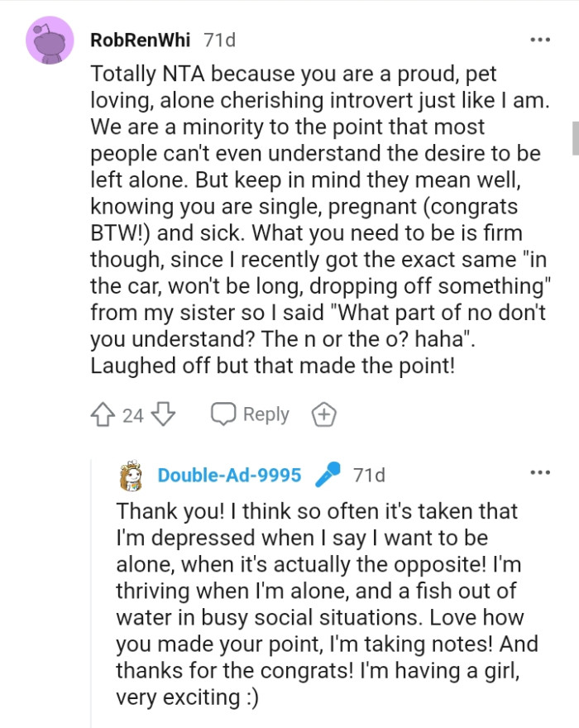579x728 pixels.
Task: Click the page scrollbar thumb
Action: tap(574, 137)
